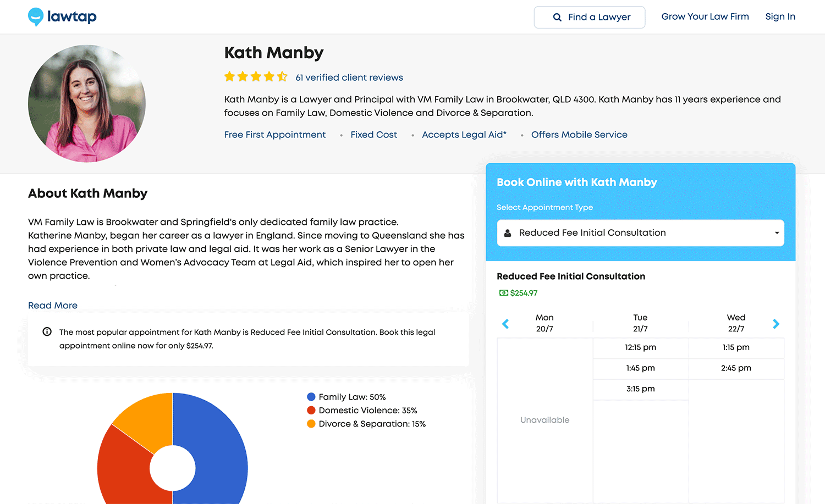
Task: Expand the bio with Read More
Action: [53, 306]
